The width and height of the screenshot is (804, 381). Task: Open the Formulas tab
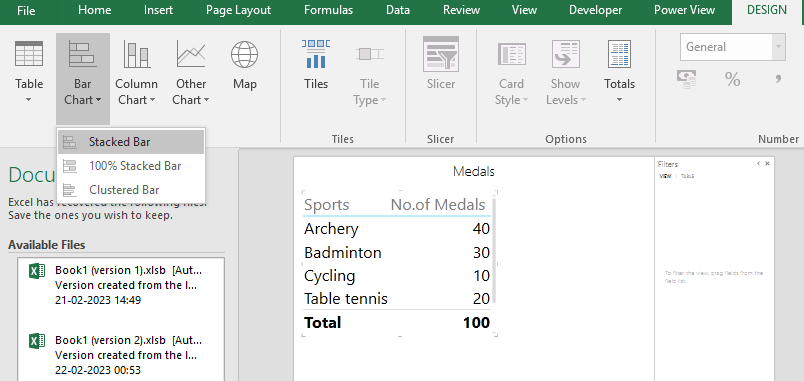[x=328, y=10]
